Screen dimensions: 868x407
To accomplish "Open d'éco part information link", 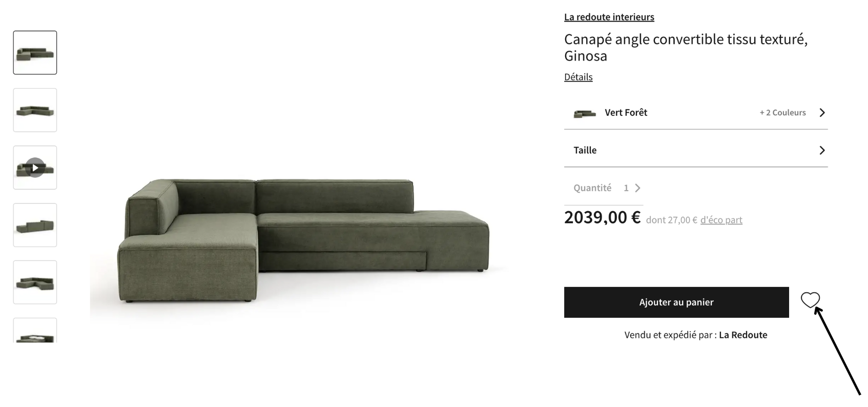I will [721, 220].
